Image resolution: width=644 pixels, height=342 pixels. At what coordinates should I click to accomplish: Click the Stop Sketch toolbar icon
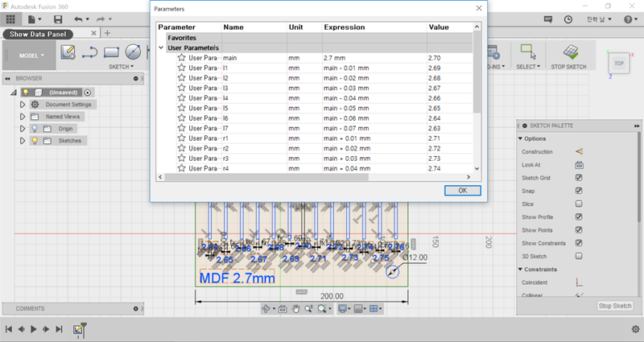click(571, 52)
